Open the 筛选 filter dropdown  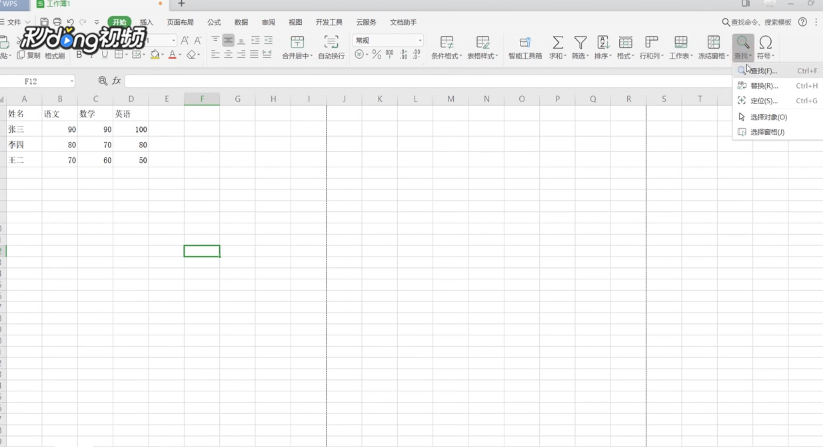click(580, 47)
